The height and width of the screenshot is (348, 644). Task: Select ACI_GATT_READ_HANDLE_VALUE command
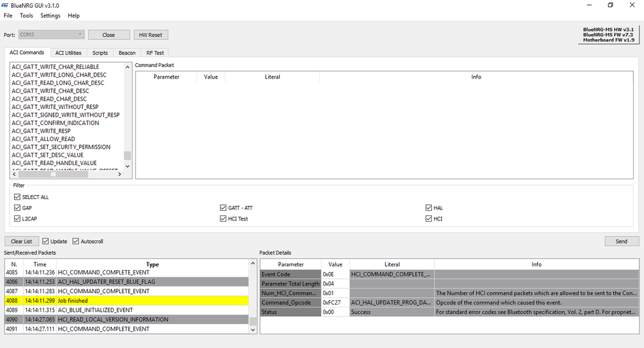[54, 163]
